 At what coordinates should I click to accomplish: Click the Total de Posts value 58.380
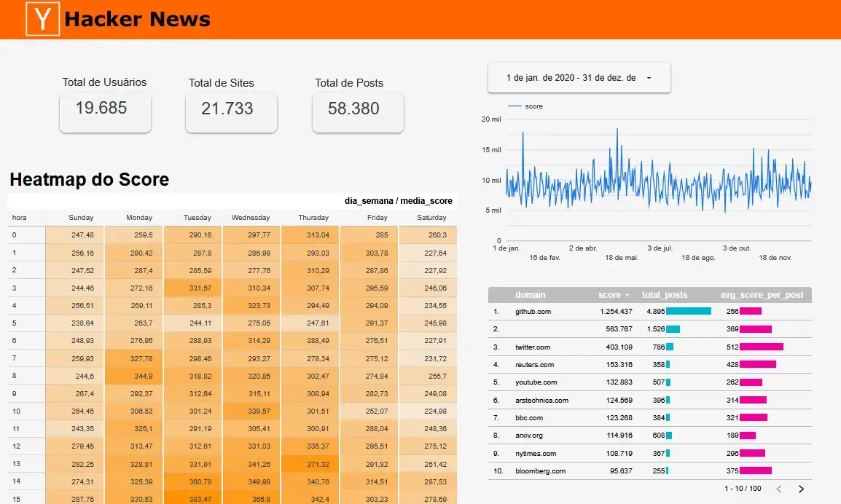pos(353,109)
